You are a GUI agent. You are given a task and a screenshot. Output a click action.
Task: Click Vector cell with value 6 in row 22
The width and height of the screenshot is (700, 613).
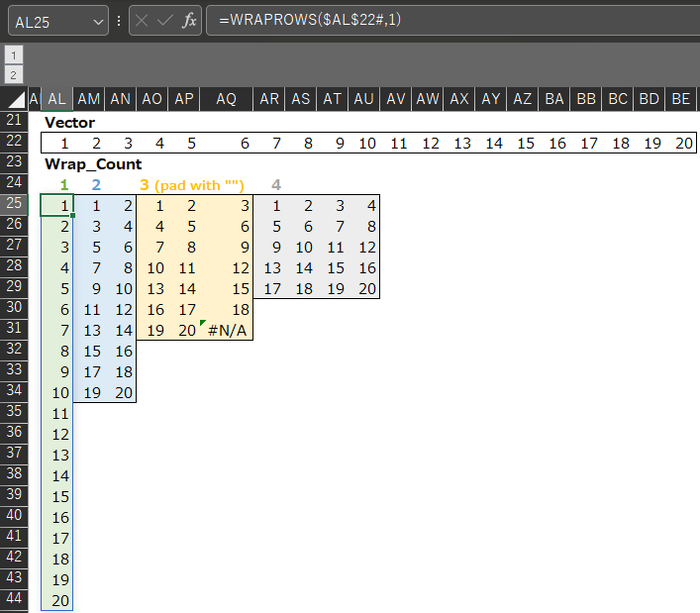point(227,144)
